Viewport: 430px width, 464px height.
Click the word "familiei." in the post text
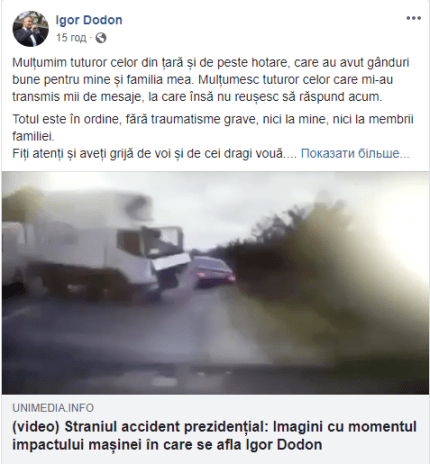[x=33, y=136]
